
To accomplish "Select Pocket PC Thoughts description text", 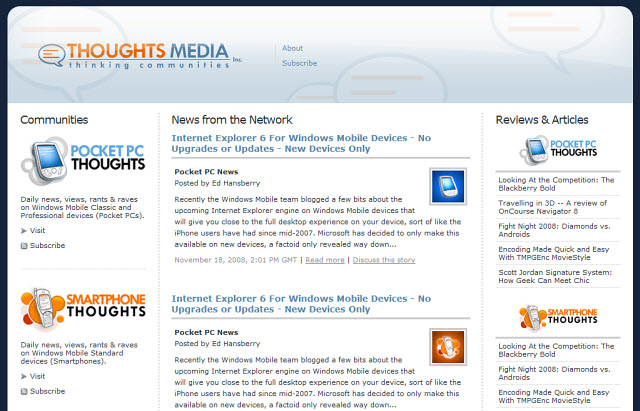I will pyautogui.click(x=82, y=207).
